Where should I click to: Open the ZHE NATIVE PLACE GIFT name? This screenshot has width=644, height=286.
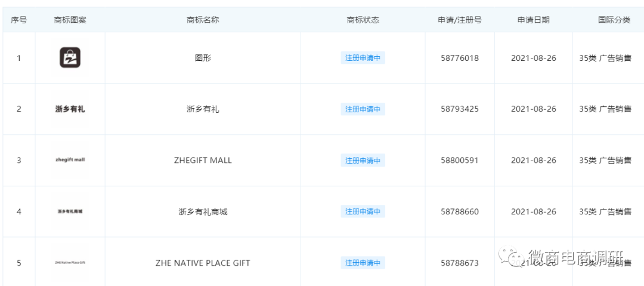point(203,263)
